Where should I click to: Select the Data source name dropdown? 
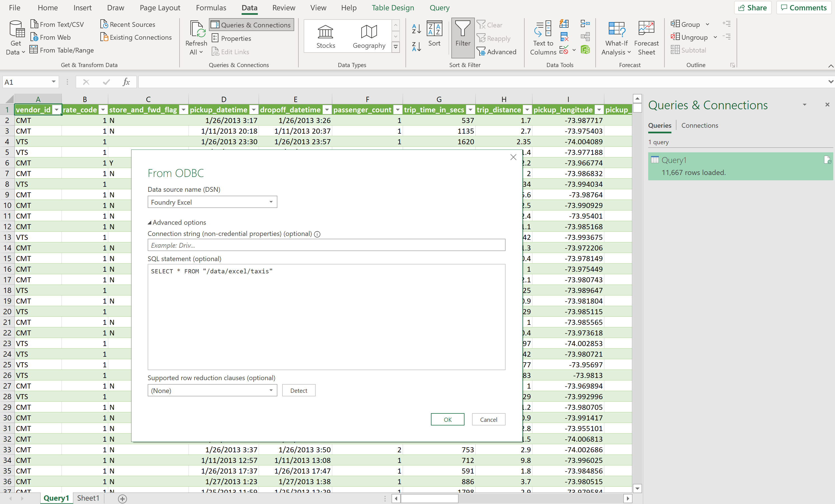click(x=212, y=202)
